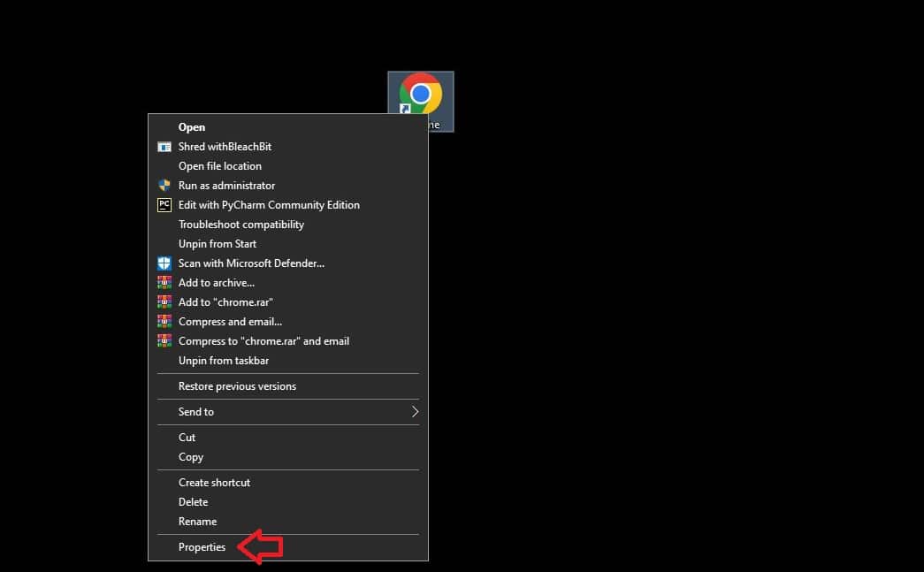The image size is (924, 572).
Task: Click Cut in the context menu
Action: (x=187, y=438)
